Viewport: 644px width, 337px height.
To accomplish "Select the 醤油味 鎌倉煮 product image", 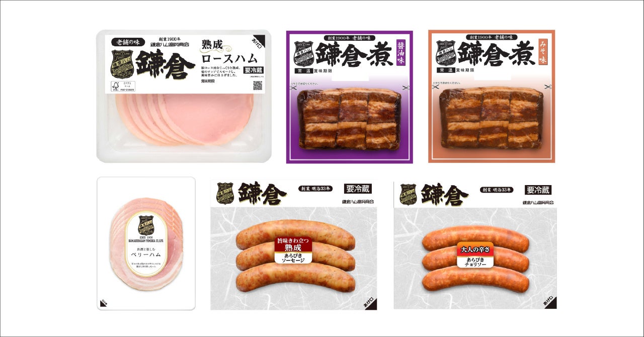I will 350,97.
